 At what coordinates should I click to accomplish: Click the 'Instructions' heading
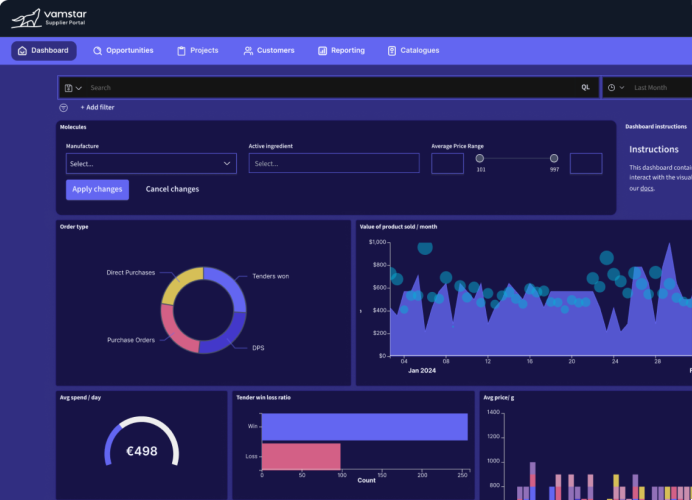[x=654, y=150]
